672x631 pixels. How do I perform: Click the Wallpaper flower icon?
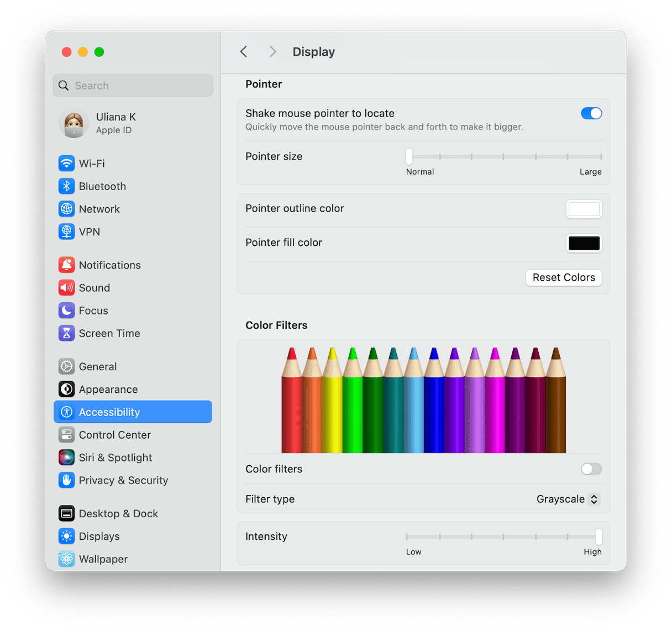(x=66, y=559)
